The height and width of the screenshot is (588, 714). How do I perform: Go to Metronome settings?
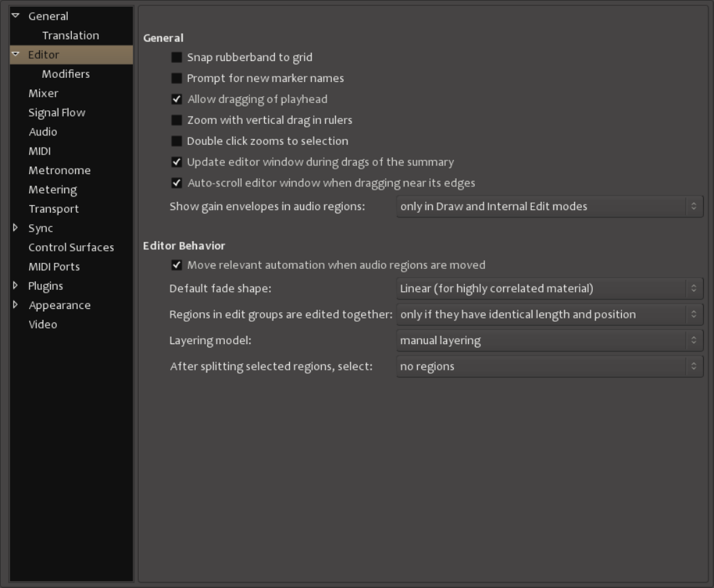(60, 171)
